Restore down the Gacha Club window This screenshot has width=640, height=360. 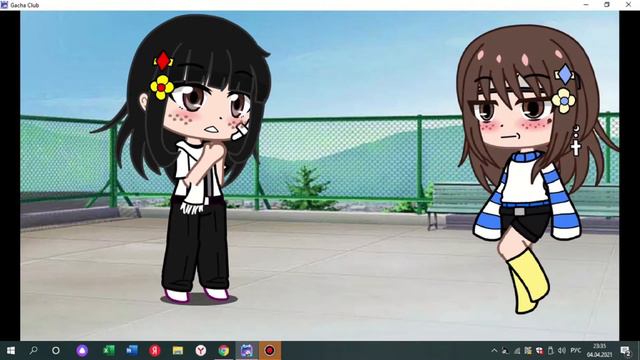coord(607,5)
